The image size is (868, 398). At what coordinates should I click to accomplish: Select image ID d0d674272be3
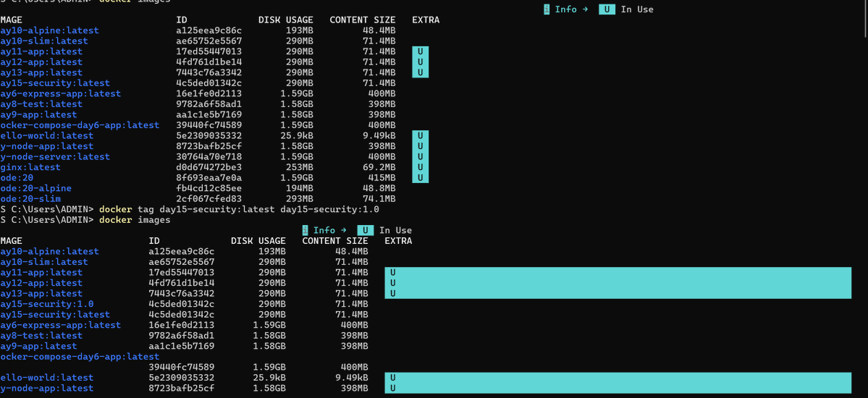pos(208,167)
